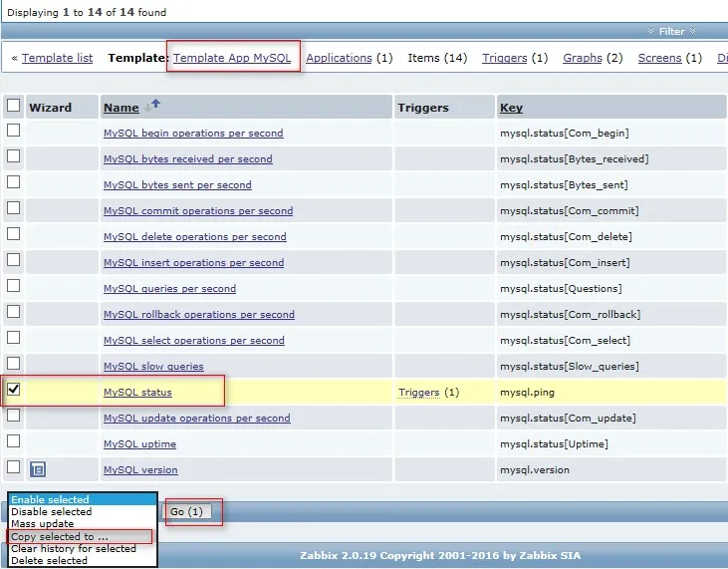Open MySQL begin operations per second item

click(x=193, y=134)
